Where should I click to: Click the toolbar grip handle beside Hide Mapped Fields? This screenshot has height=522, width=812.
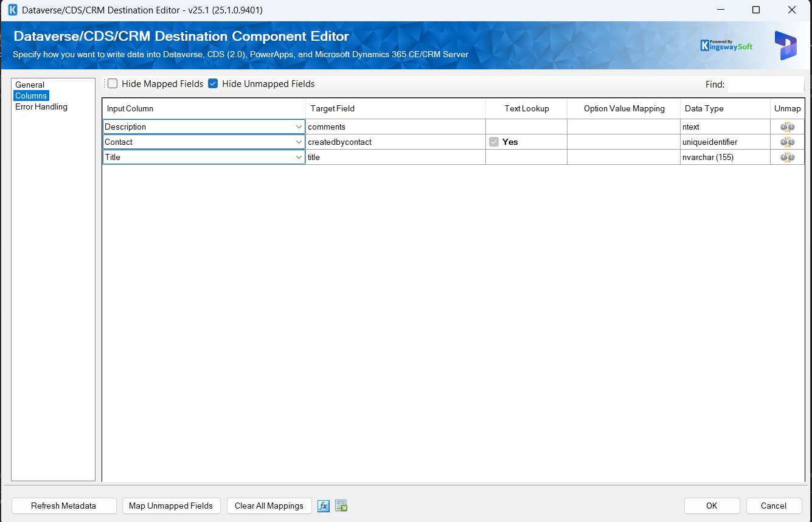(x=105, y=84)
